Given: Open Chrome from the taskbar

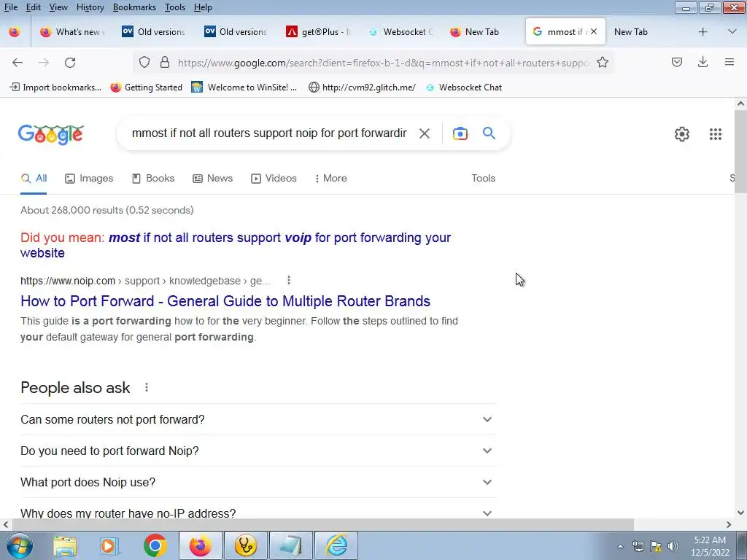Looking at the screenshot, I should 155,545.
